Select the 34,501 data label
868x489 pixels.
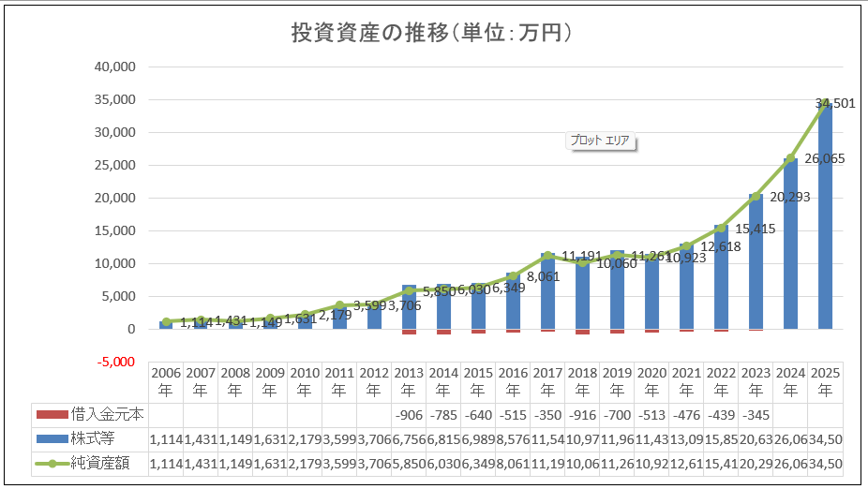pos(835,103)
